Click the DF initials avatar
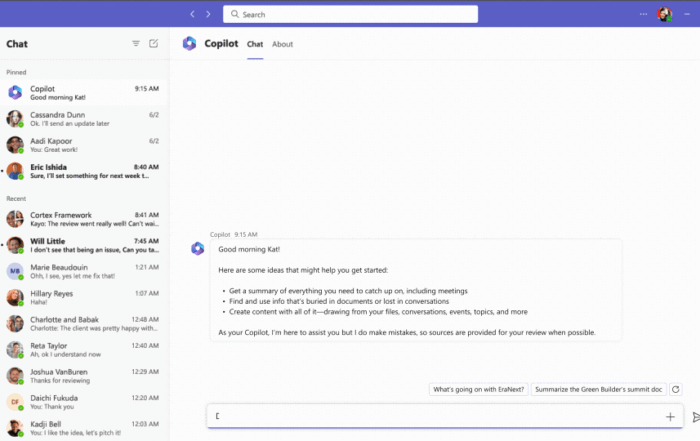 (x=15, y=402)
